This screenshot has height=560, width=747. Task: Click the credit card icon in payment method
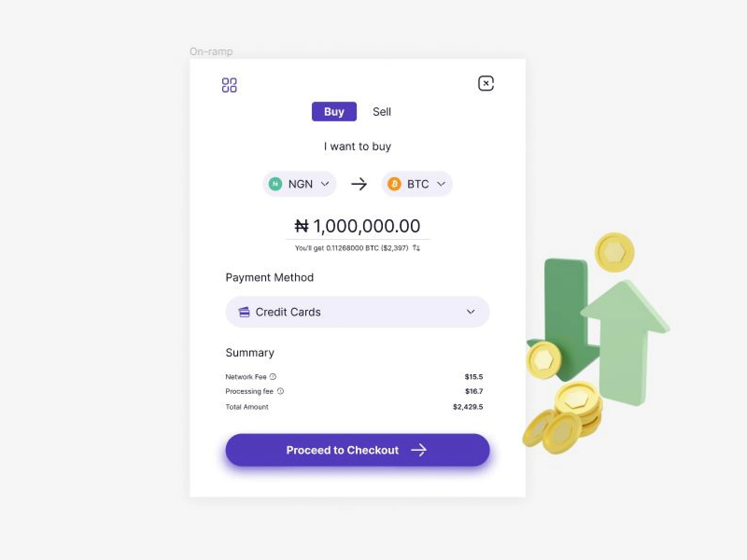(244, 312)
